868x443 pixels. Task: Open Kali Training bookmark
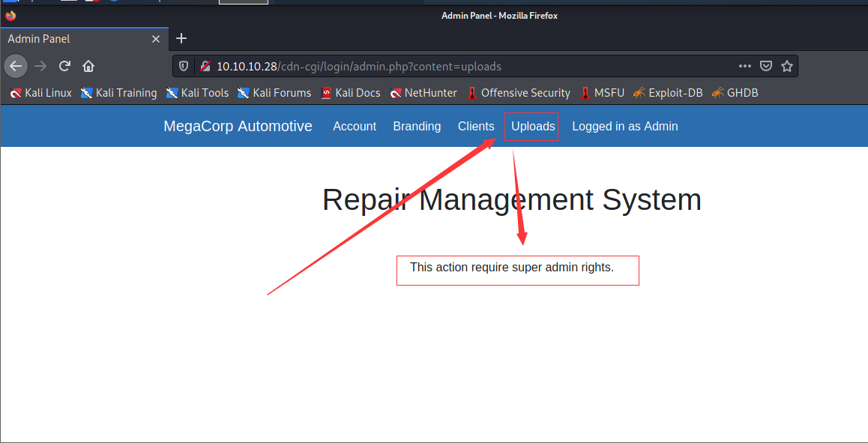click(x=119, y=93)
